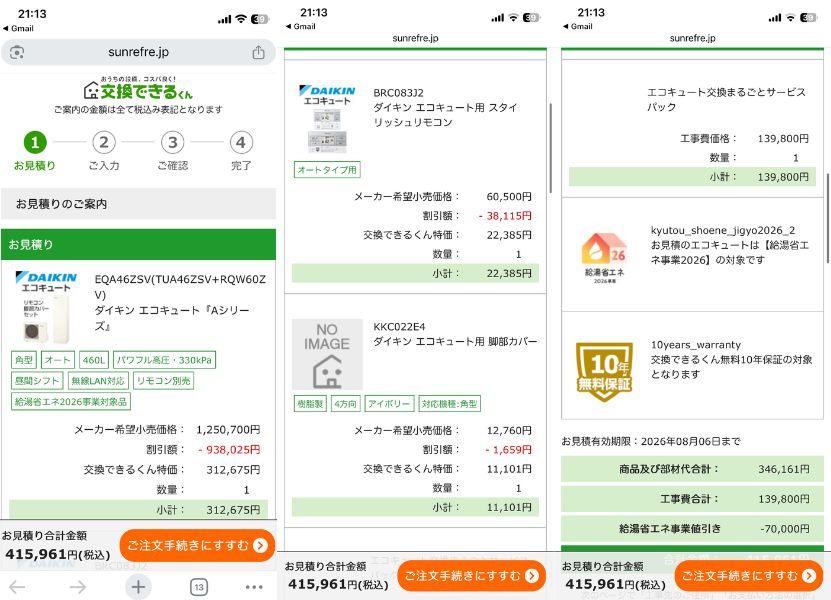831x600 pixels.
Task: Tap the お見積りのご案内 heading bar
Action: tap(138, 204)
